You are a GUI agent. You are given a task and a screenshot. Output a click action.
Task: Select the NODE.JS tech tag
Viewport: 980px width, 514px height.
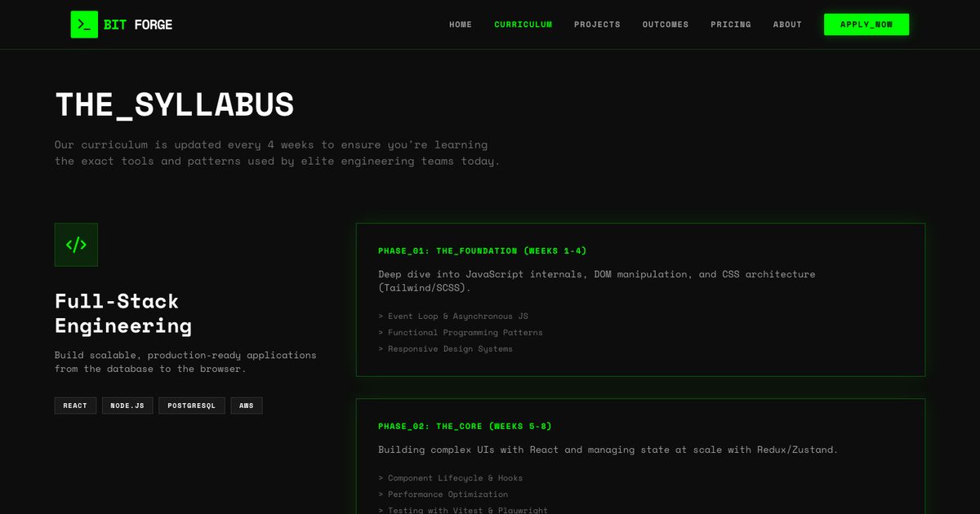click(127, 405)
